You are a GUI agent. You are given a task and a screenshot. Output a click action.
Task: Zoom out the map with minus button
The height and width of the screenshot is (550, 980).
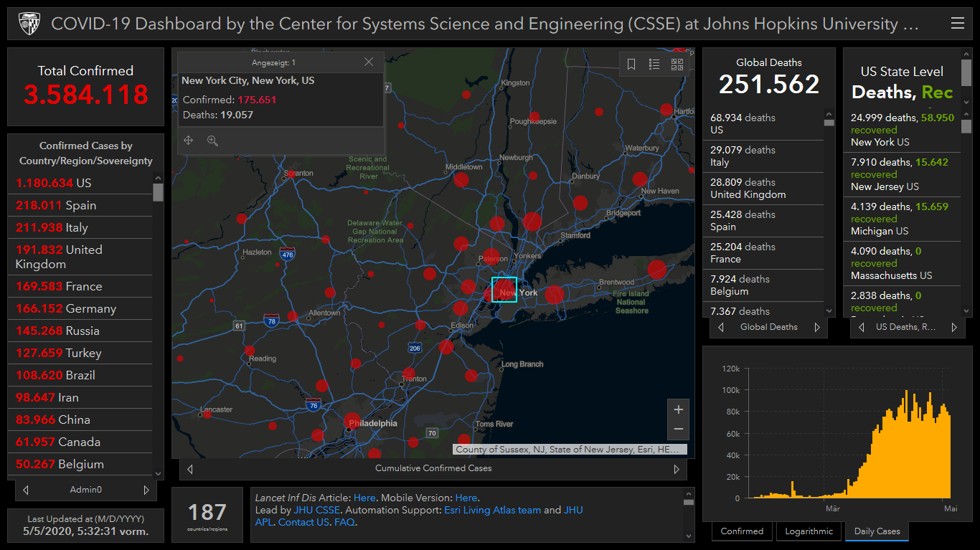[679, 430]
